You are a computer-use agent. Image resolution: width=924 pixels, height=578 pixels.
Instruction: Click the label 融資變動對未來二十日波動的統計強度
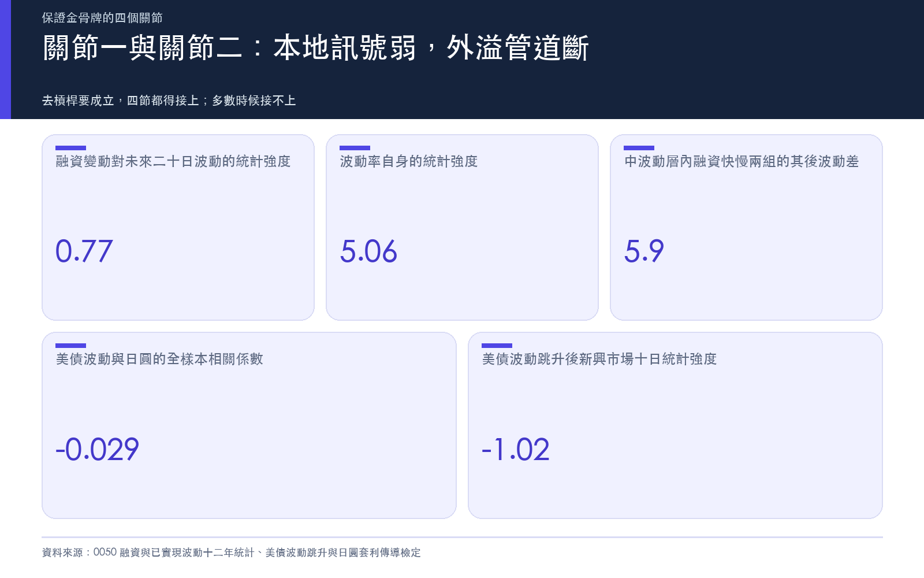173,161
